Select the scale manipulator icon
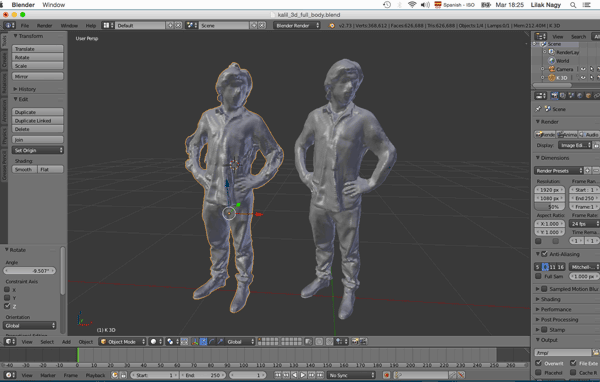This screenshot has height=382, width=600. coord(220,341)
